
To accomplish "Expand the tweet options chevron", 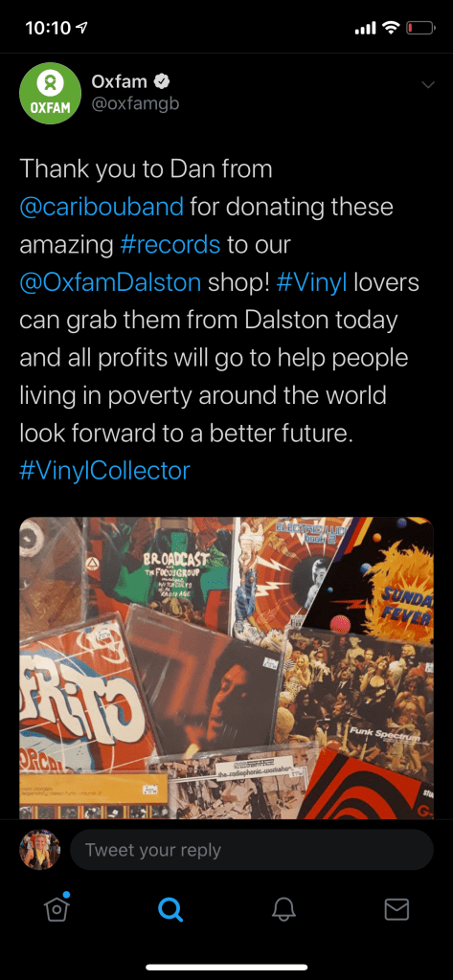I will click(428, 84).
